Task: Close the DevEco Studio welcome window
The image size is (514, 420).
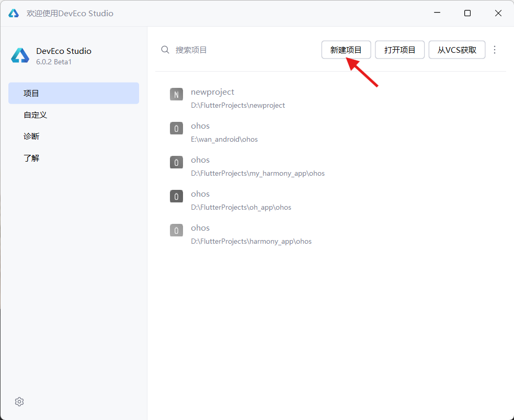Action: click(498, 13)
